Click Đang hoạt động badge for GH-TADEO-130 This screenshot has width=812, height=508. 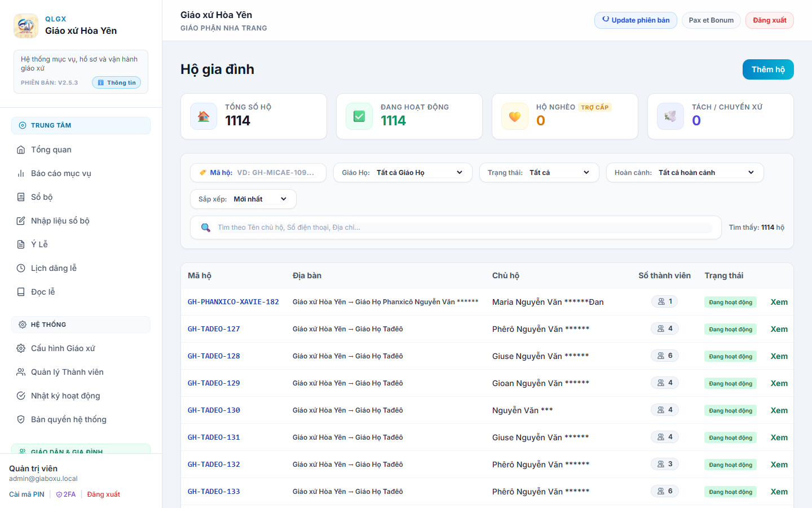point(730,410)
